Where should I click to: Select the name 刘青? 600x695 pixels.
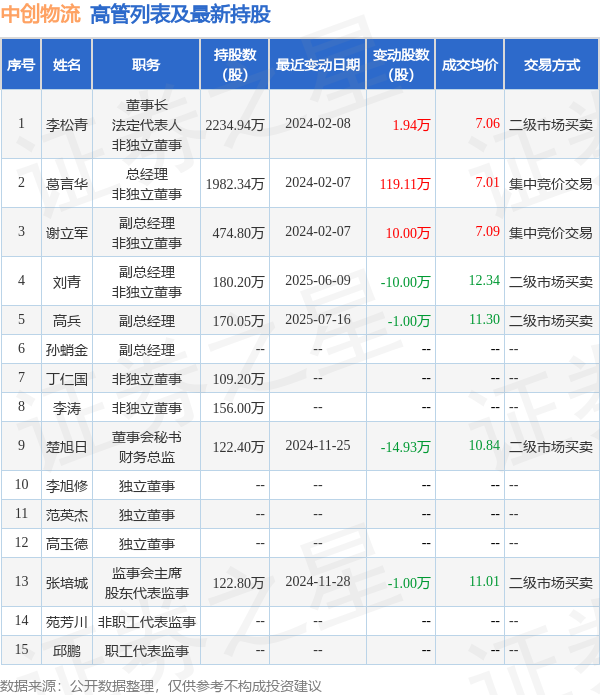point(67,282)
